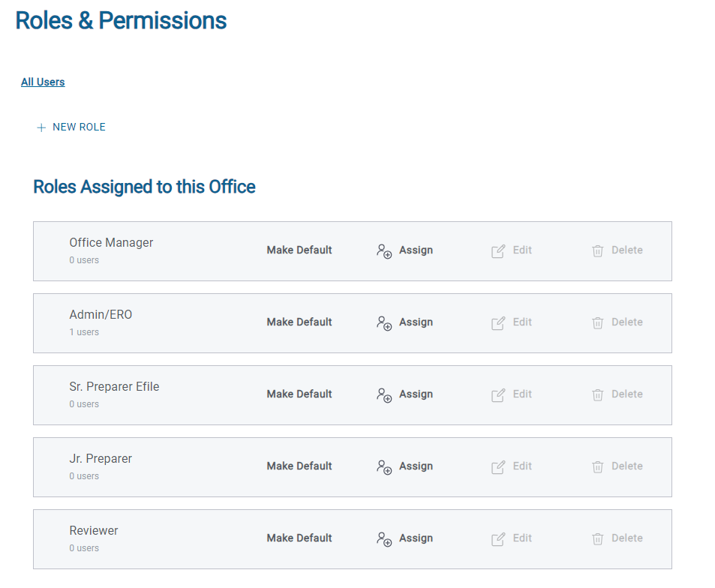The image size is (715, 588).
Task: Click Assign text for Jr. Preparer role
Action: click(x=416, y=466)
